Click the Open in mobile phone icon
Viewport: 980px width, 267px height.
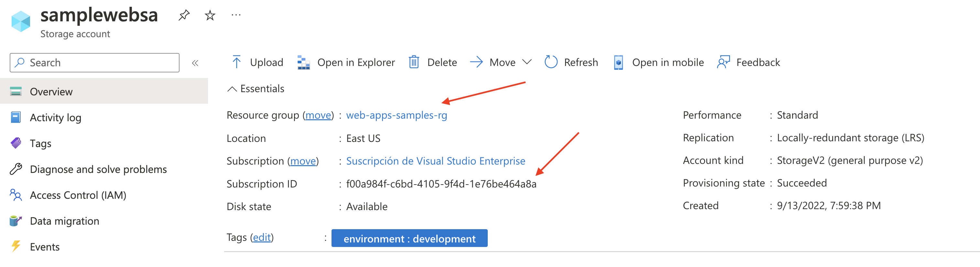click(x=619, y=62)
